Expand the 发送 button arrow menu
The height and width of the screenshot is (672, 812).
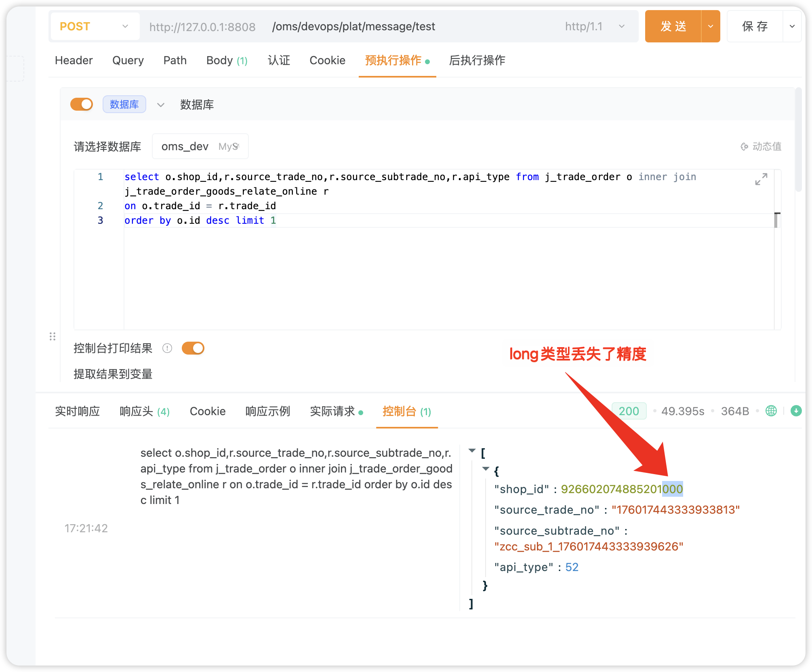[711, 27]
